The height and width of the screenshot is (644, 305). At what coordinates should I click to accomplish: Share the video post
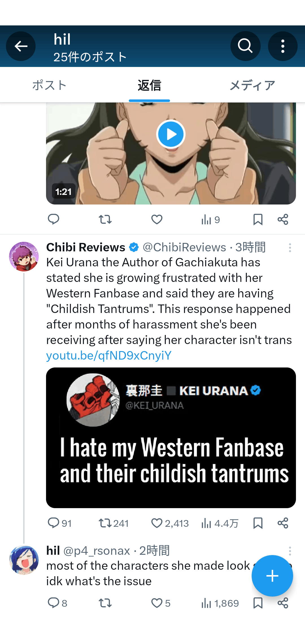(283, 219)
